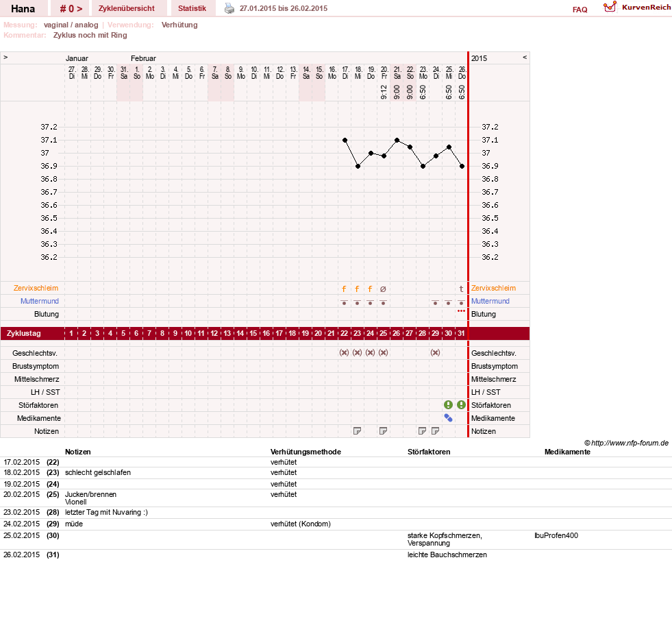Open the note icon on cycle day 23

point(357,431)
